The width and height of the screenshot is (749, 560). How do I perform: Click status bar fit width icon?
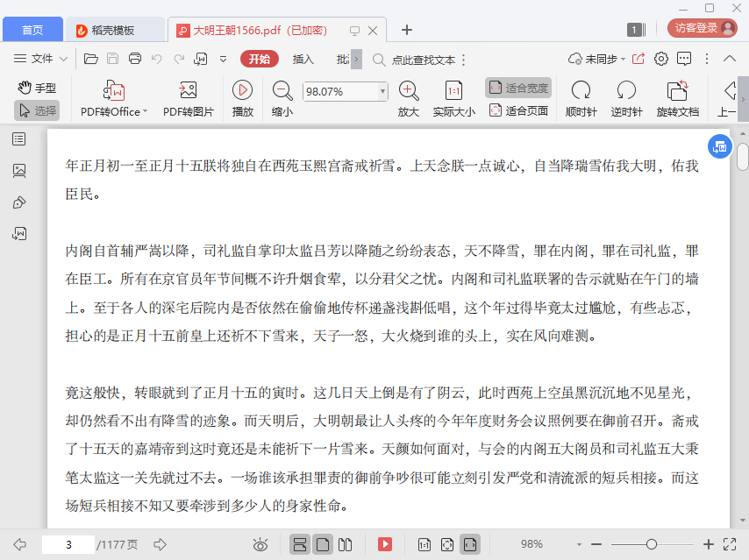click(x=470, y=544)
